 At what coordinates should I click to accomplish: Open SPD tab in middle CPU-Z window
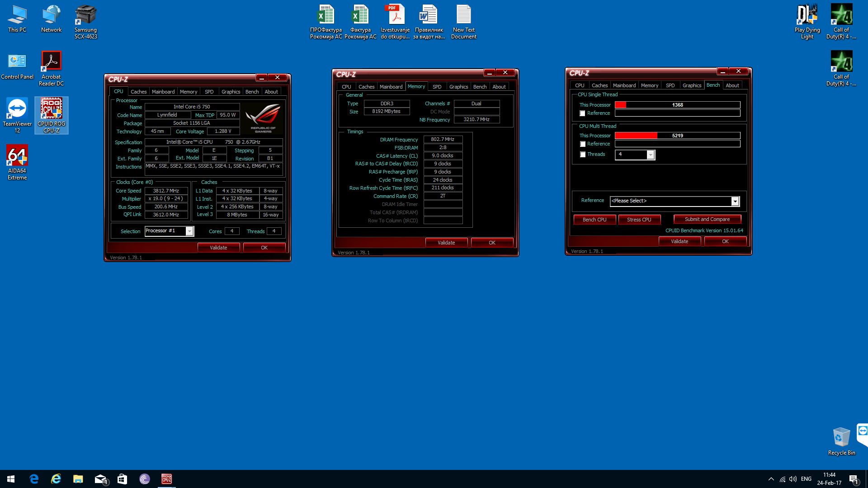click(x=437, y=87)
